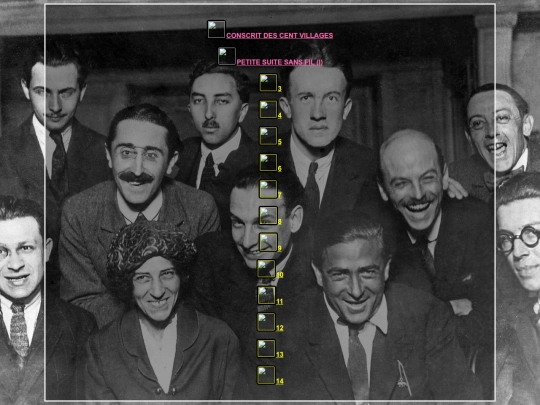Click the image icon beside PETITE SUITE SANS FIL
Screen dimensions: 540x405
(x=227, y=56)
